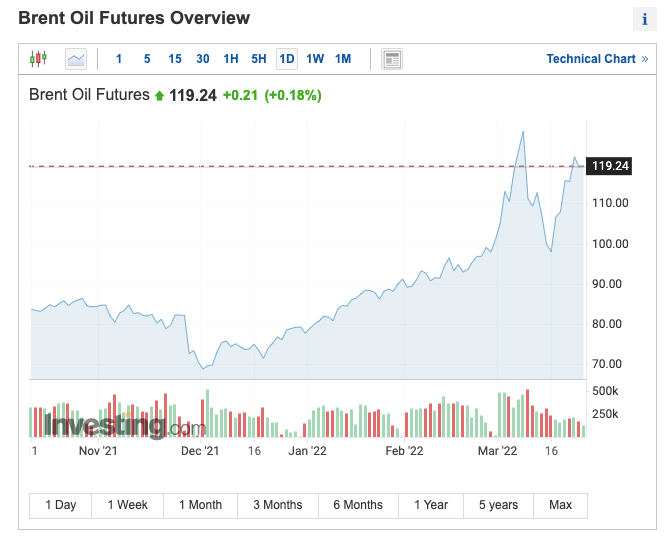The height and width of the screenshot is (542, 670).
Task: Switch interval to 1M monthly
Action: coord(343,59)
